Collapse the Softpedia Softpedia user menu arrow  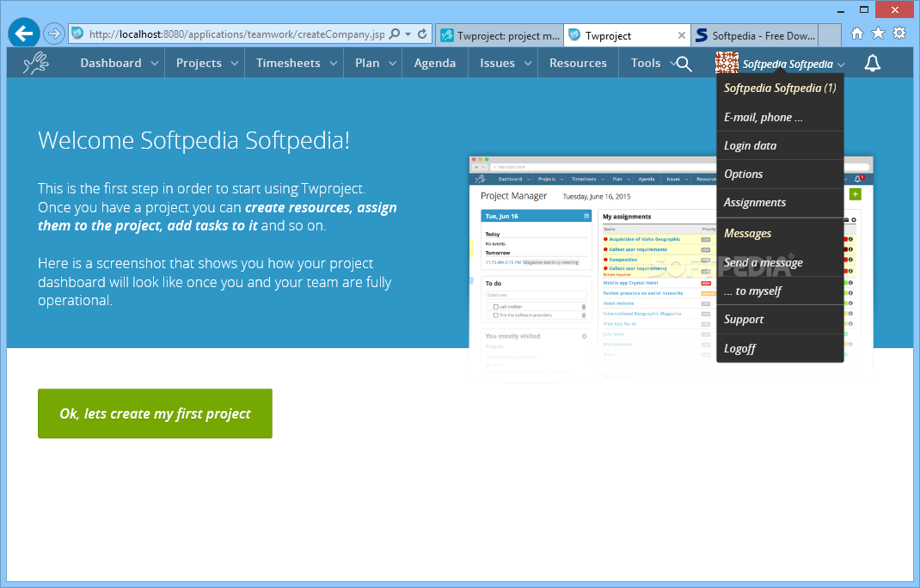coord(842,64)
